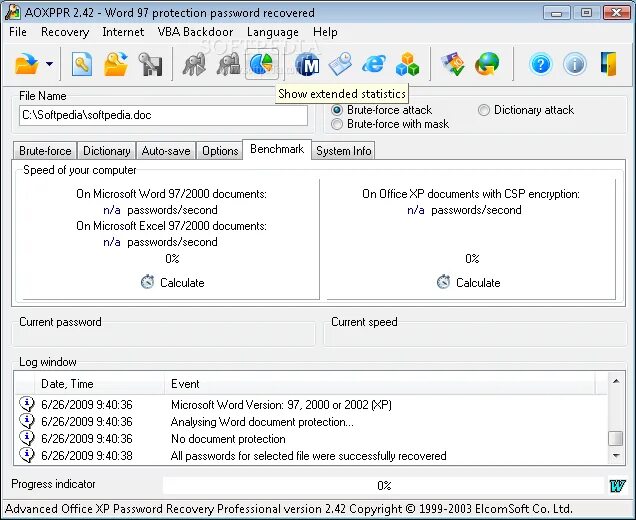Click Calculate for Office XP CSP benchmark
The image size is (636, 520).
tap(469, 282)
